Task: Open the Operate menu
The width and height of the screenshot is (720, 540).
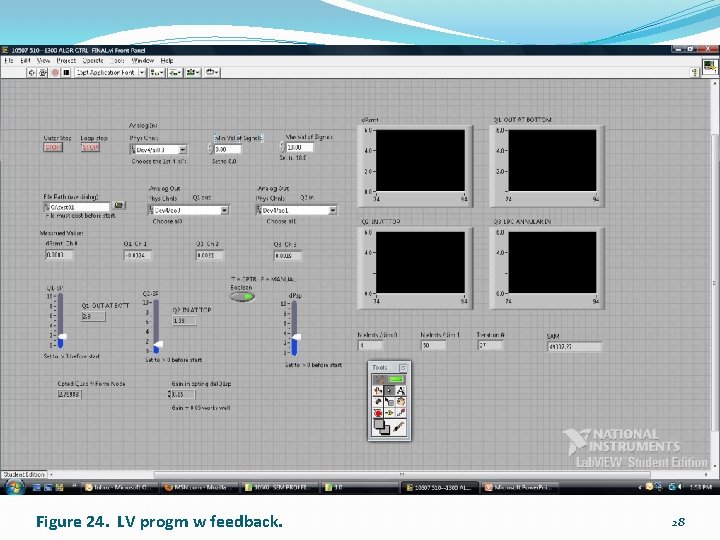Action: [x=93, y=61]
